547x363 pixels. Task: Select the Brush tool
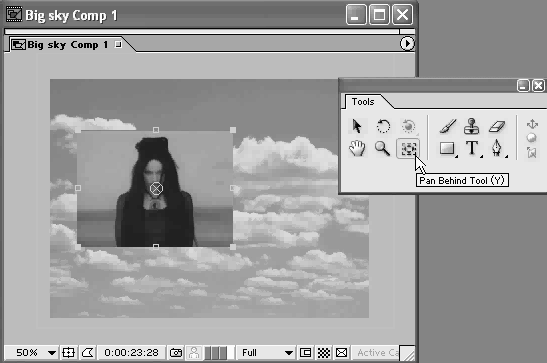tap(448, 126)
